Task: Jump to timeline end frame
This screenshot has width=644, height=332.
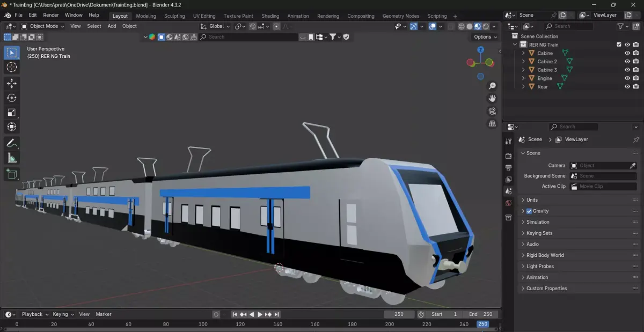Action: click(x=277, y=314)
